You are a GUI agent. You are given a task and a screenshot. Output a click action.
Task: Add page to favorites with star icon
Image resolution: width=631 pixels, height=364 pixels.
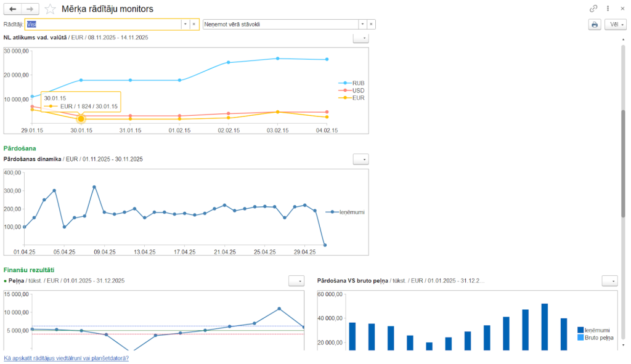(x=51, y=9)
